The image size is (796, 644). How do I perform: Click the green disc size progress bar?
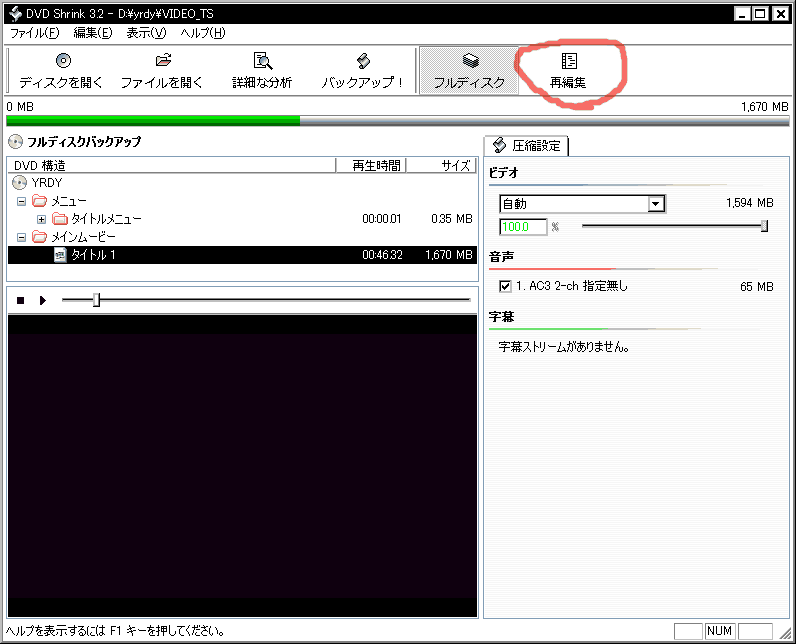tap(153, 120)
